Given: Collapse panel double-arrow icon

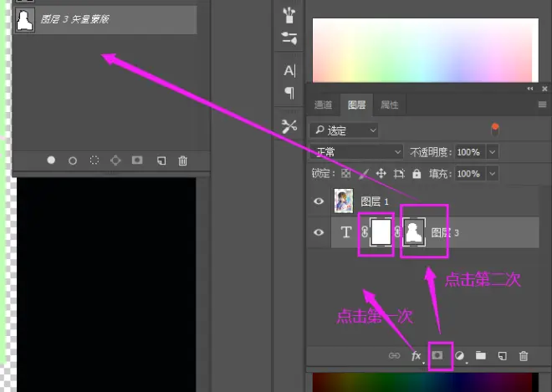Looking at the screenshot, I should [x=530, y=89].
